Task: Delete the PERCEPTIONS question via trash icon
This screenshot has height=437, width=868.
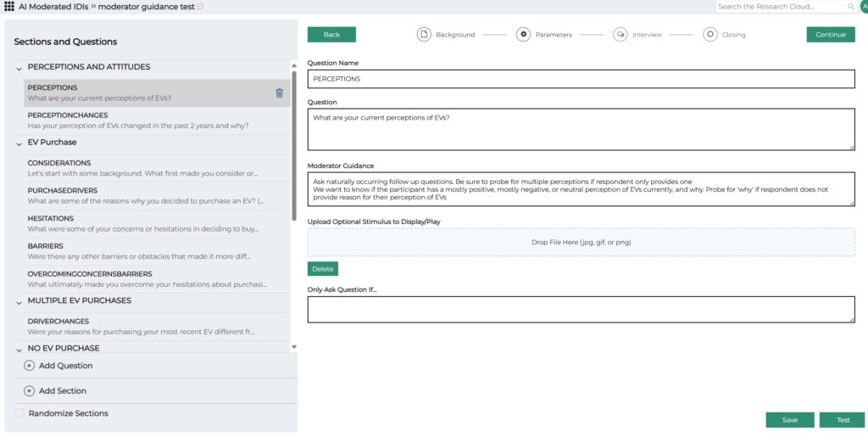Action: coord(280,93)
